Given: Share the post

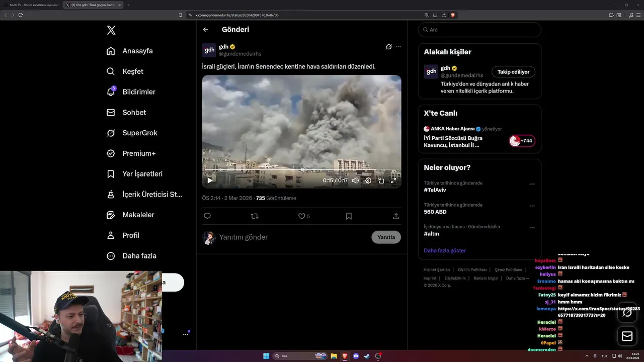Looking at the screenshot, I should click(x=396, y=216).
